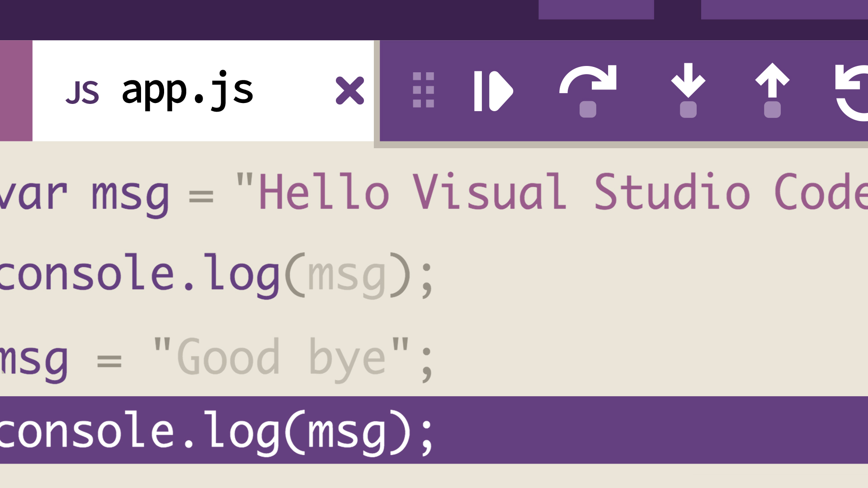The height and width of the screenshot is (488, 868).
Task: Click the highlighted console.log(msg); debug line
Action: [217, 431]
